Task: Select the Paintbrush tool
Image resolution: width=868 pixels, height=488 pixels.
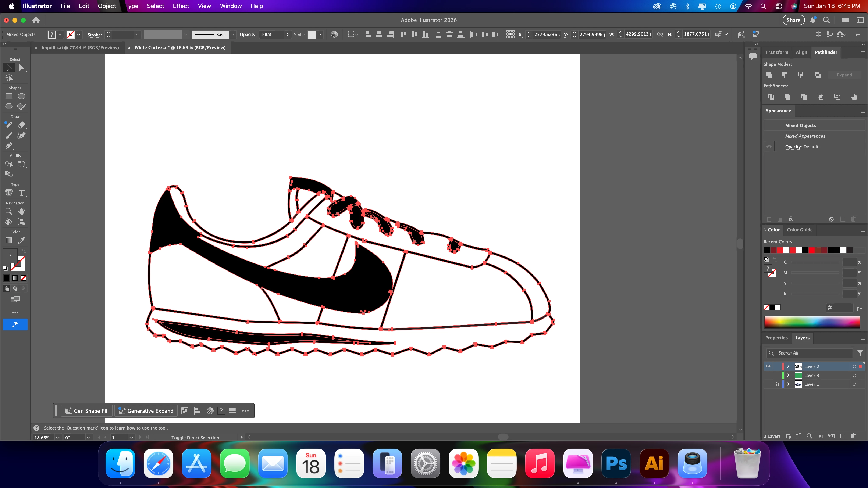Action: click(x=9, y=135)
